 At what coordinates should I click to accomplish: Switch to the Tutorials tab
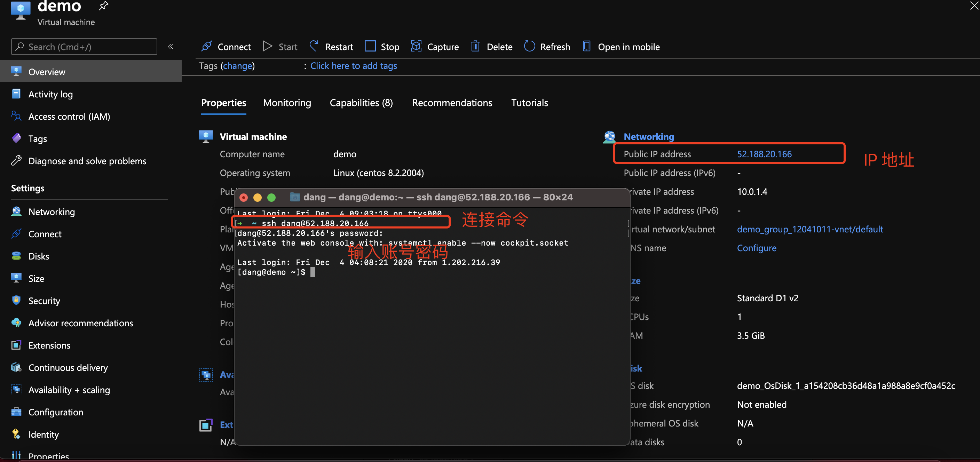pyautogui.click(x=530, y=103)
